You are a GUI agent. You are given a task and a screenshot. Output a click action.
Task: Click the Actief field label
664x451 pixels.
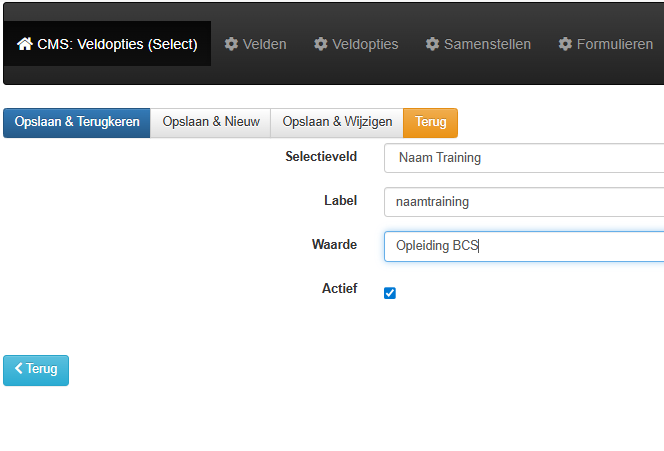[x=338, y=289]
